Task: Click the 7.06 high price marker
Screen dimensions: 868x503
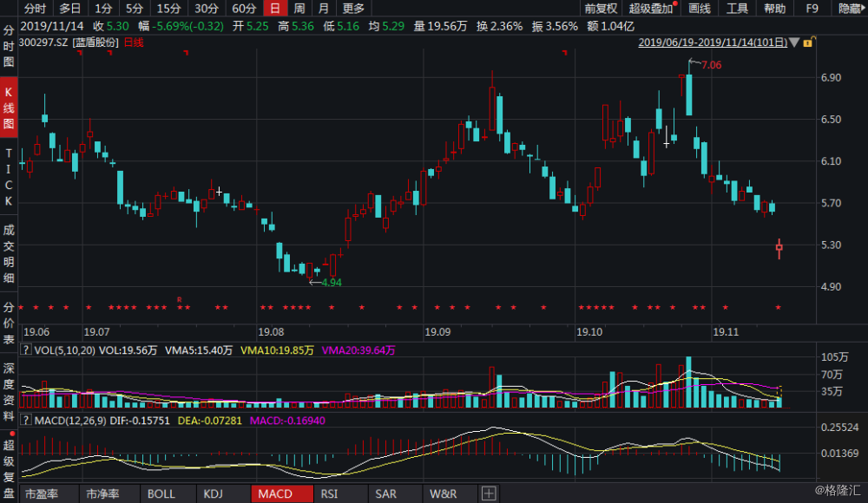Action: 712,65
